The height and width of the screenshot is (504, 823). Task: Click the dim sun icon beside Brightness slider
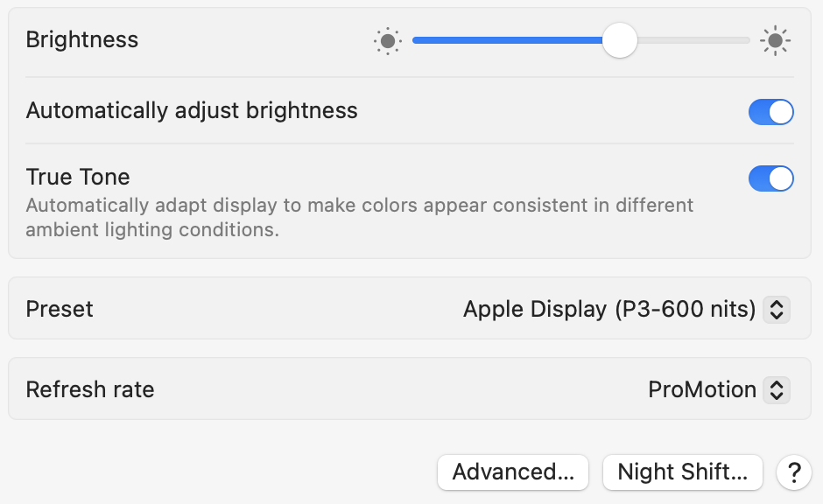pos(387,40)
